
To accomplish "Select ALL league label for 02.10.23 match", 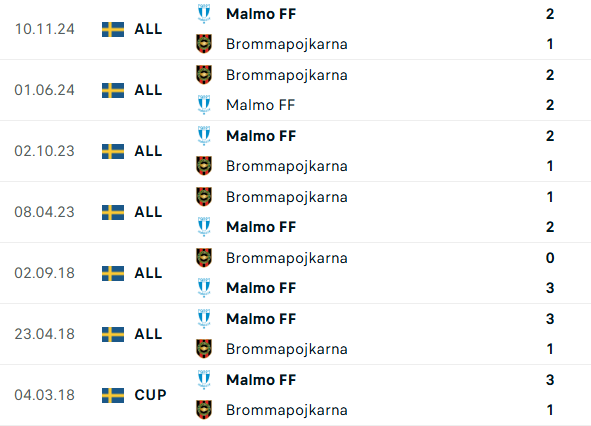I will click(x=148, y=151).
